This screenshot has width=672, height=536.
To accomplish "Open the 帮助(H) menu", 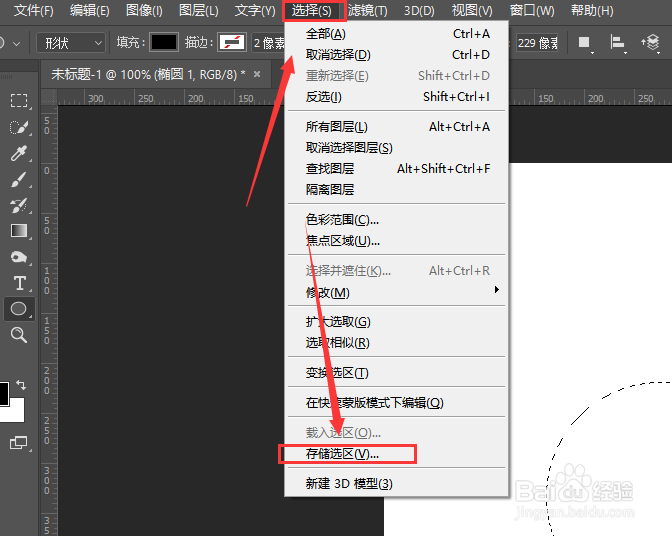I will (592, 11).
